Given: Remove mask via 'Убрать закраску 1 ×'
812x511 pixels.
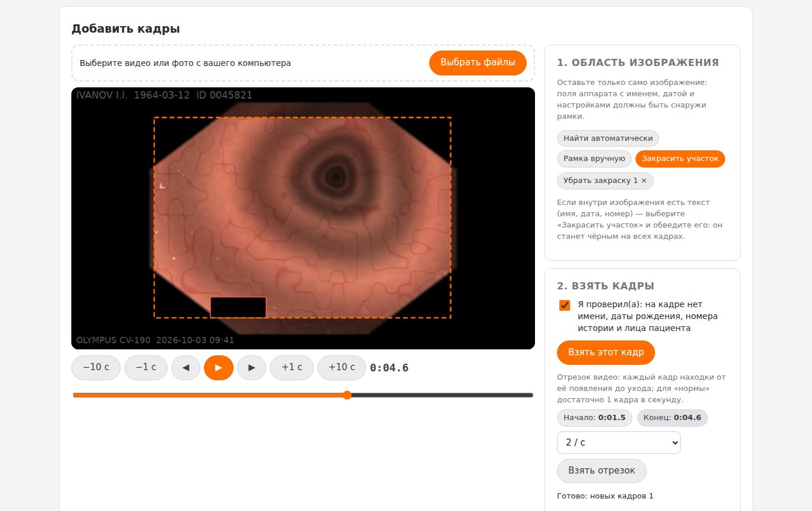Looking at the screenshot, I should pyautogui.click(x=605, y=180).
